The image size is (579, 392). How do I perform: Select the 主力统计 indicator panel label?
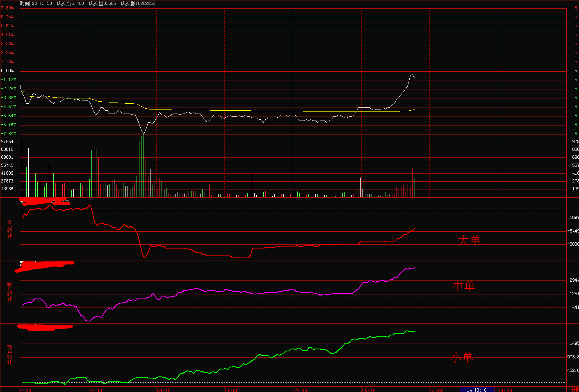[10, 228]
